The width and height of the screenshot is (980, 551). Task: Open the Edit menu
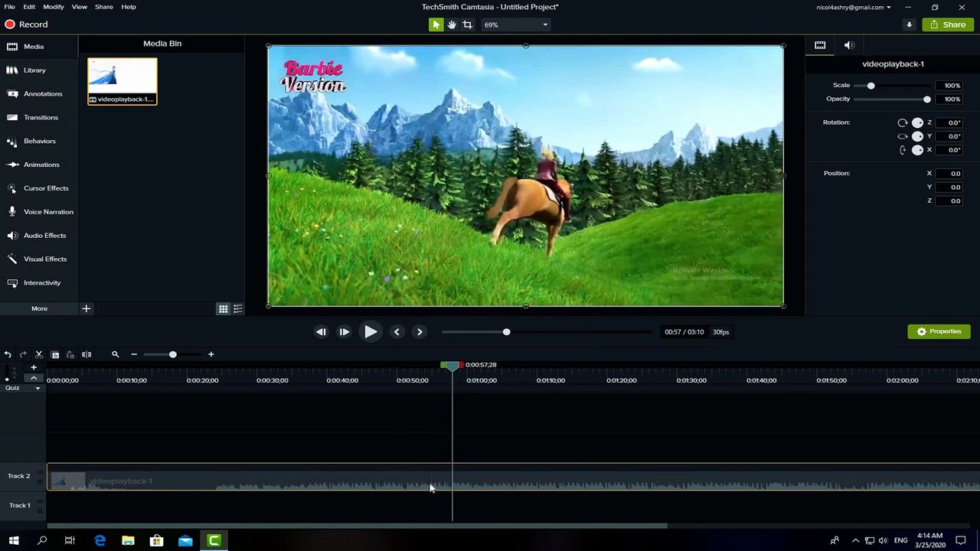(29, 7)
